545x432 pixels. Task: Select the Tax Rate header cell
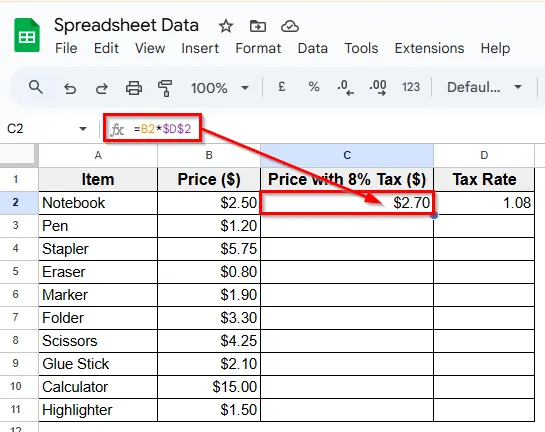click(484, 180)
